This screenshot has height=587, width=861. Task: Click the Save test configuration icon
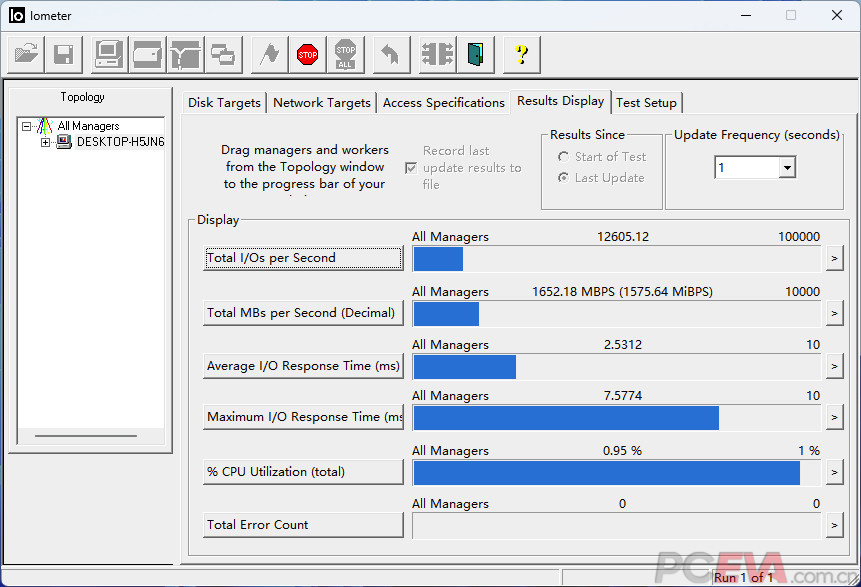[63, 54]
